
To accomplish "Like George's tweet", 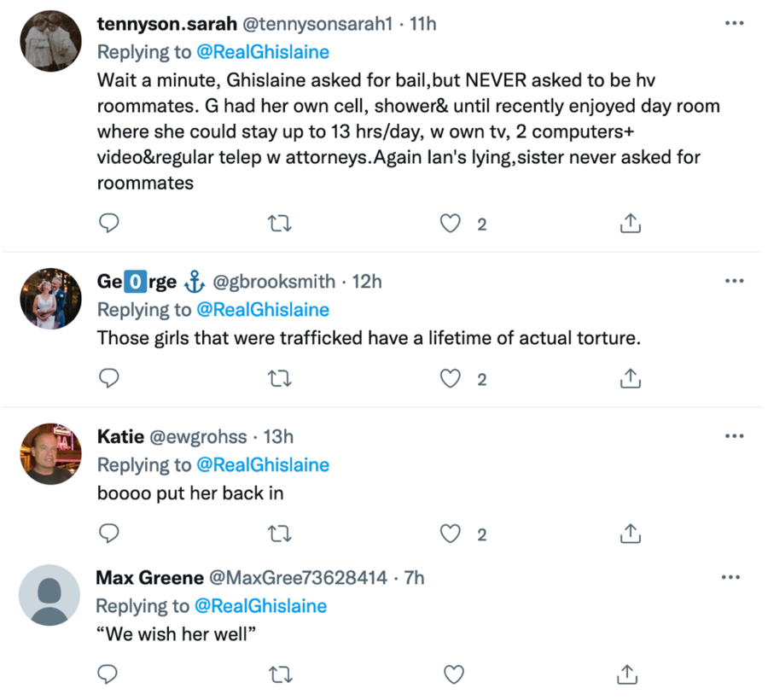I will [450, 378].
